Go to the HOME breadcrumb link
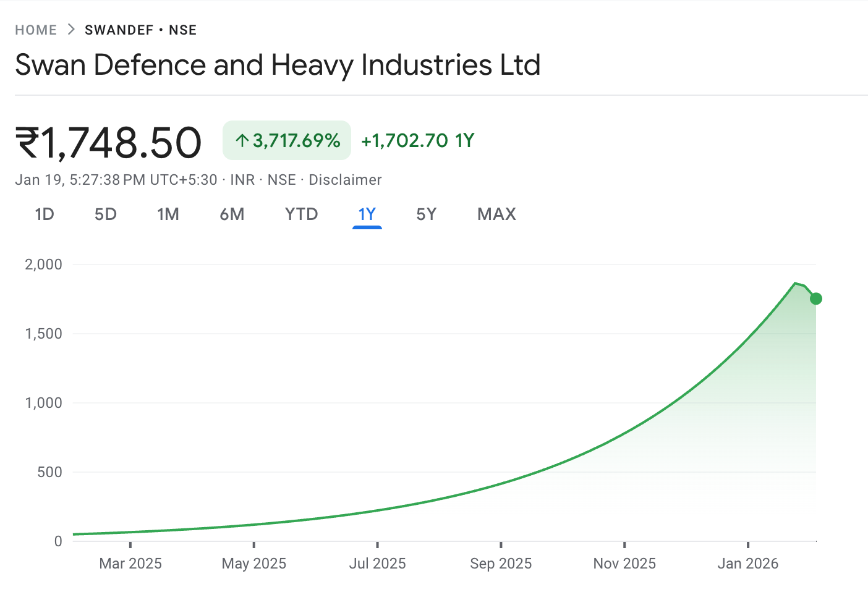 (36, 30)
